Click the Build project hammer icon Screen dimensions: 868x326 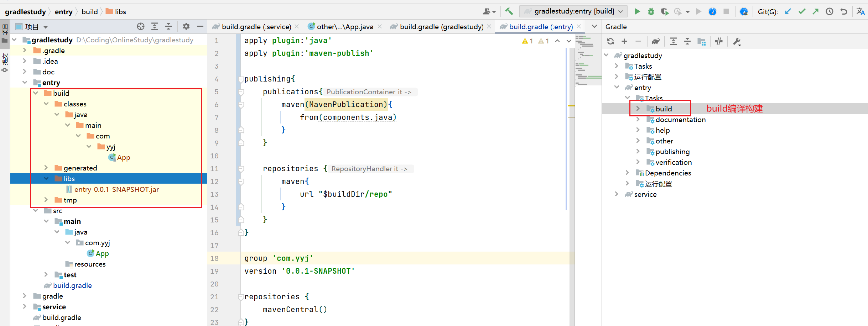(x=509, y=11)
